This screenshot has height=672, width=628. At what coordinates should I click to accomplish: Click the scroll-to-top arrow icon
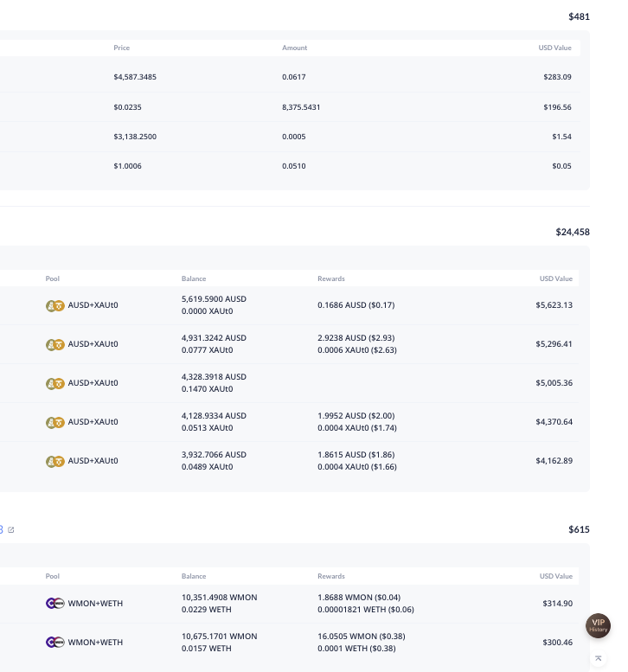tap(598, 658)
